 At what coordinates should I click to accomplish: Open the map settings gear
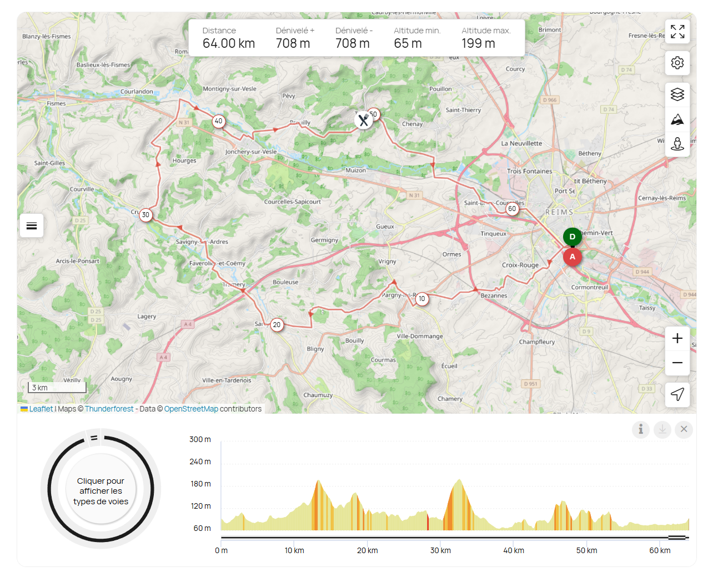pos(677,63)
